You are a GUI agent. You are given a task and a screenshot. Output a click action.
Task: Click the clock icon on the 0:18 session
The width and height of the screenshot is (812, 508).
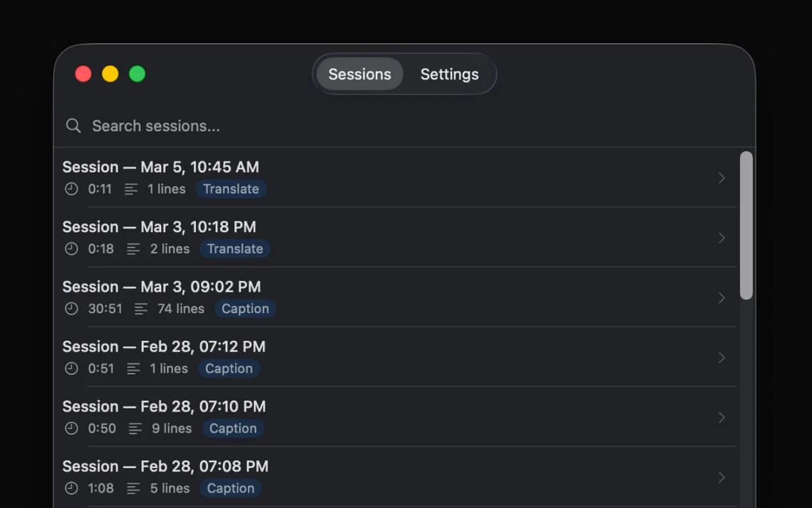pyautogui.click(x=71, y=249)
